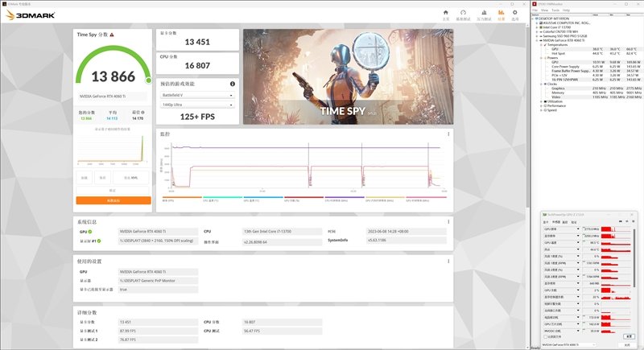Click the GPU-Z camera screenshot icon
The image size is (644, 350).
pos(621,221)
